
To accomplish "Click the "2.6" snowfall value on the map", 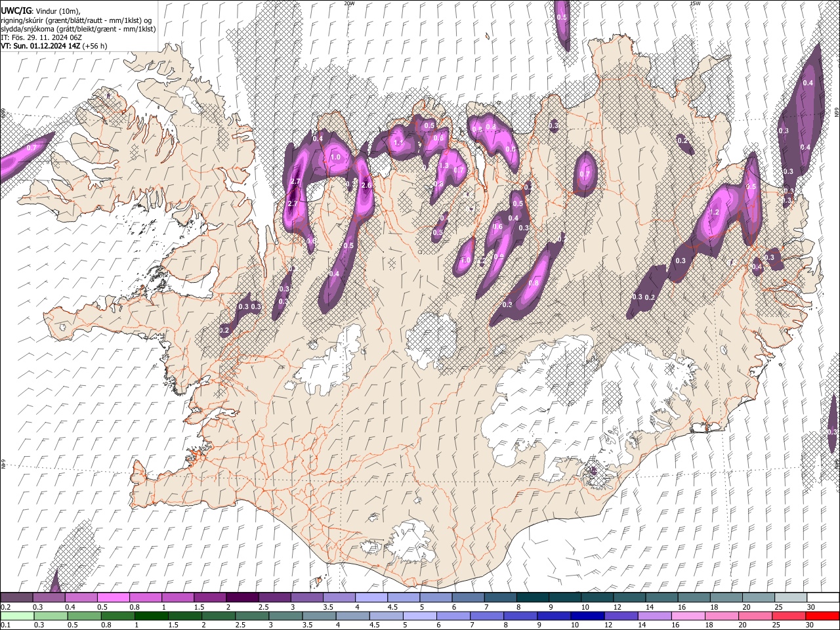I will [x=366, y=186].
